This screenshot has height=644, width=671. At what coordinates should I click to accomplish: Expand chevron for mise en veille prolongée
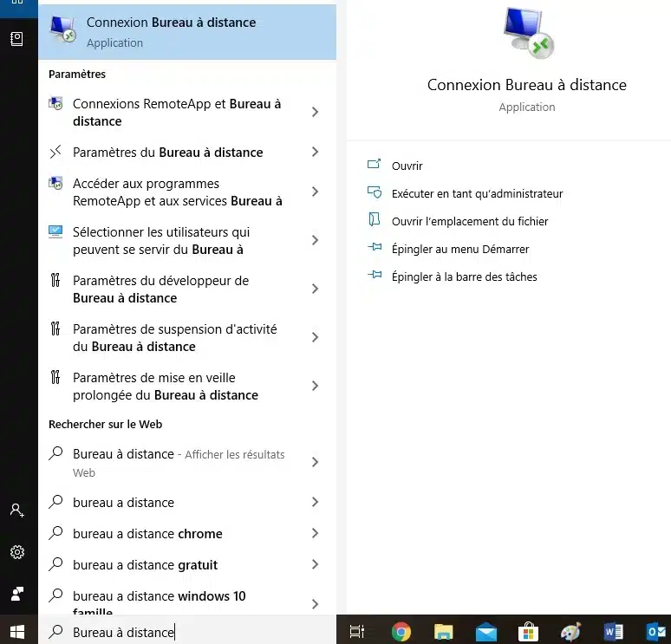click(x=316, y=386)
